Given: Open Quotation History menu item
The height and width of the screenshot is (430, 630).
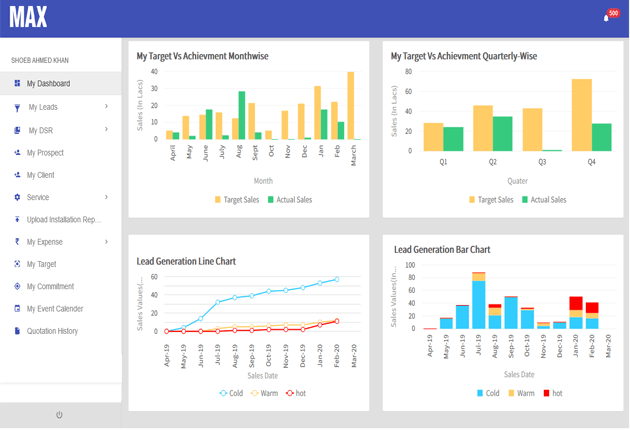Looking at the screenshot, I should click(52, 331).
